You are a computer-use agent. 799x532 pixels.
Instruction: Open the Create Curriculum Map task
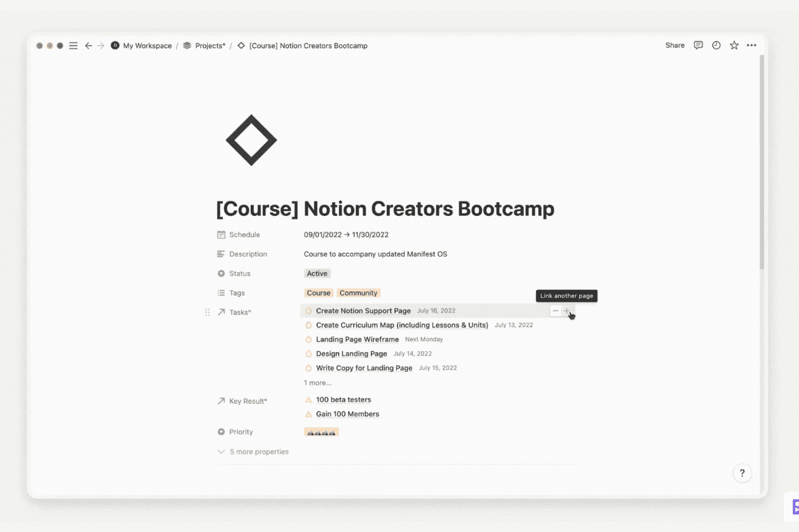pyautogui.click(x=402, y=325)
